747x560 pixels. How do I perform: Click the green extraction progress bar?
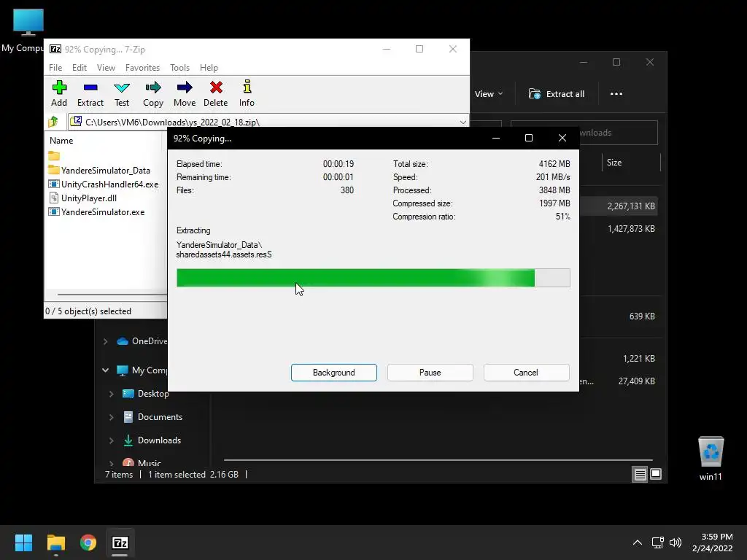pyautogui.click(x=373, y=278)
